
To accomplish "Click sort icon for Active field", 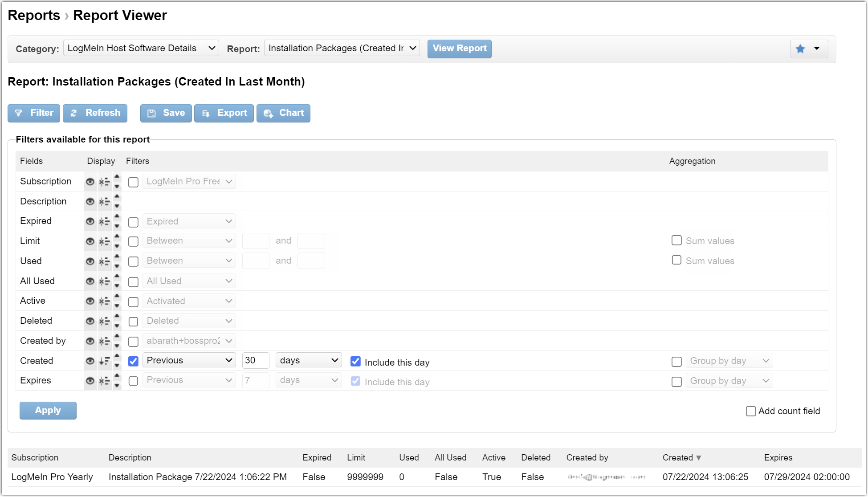I will click(104, 301).
